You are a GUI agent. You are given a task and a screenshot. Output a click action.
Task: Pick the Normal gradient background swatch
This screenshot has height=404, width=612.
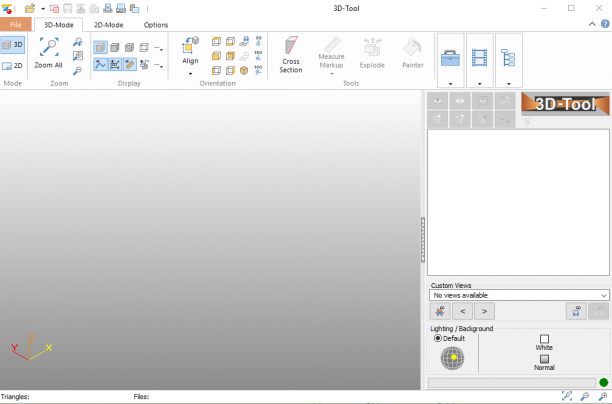(x=544, y=358)
